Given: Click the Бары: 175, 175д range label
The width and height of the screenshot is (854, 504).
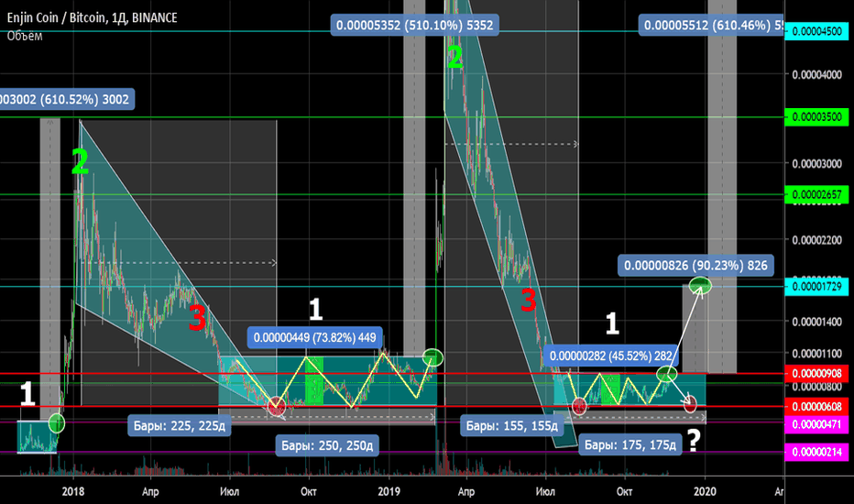Looking at the screenshot, I should [630, 444].
